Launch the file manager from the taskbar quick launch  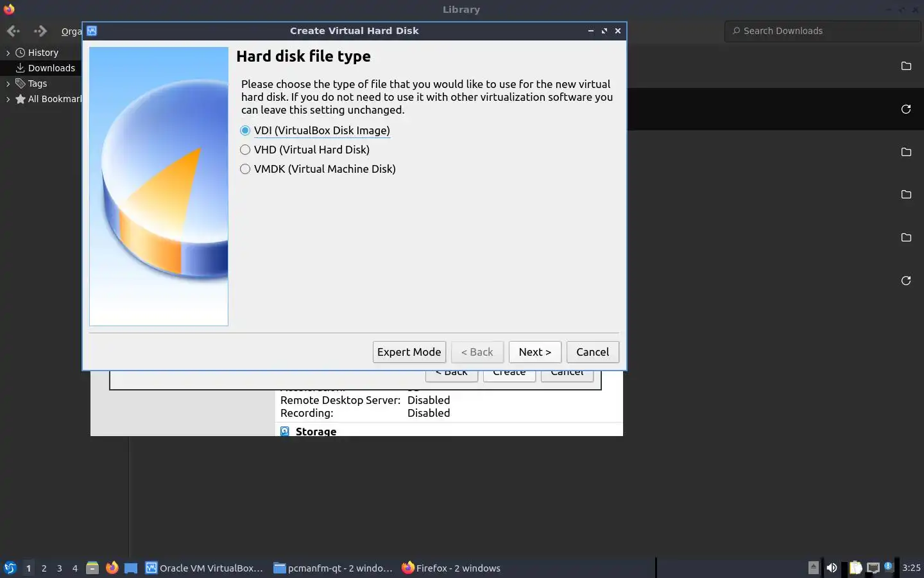92,568
